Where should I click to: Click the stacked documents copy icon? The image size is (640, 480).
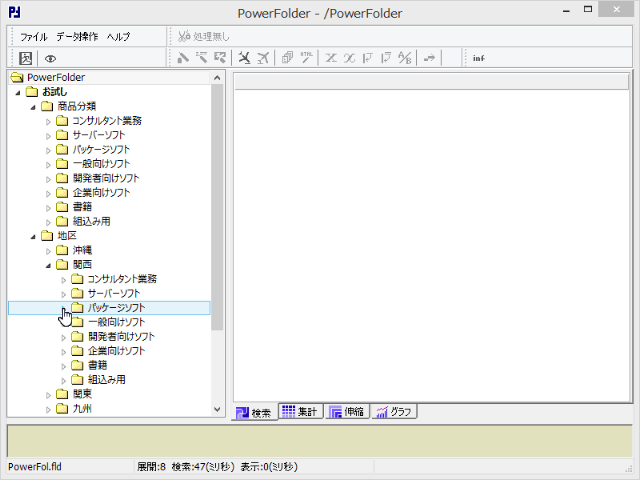pos(287,58)
